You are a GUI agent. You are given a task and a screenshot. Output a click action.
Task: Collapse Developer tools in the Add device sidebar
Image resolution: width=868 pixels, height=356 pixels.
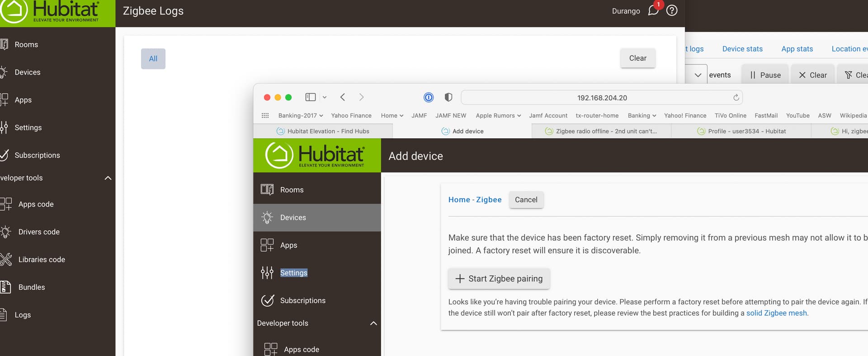coord(373,323)
